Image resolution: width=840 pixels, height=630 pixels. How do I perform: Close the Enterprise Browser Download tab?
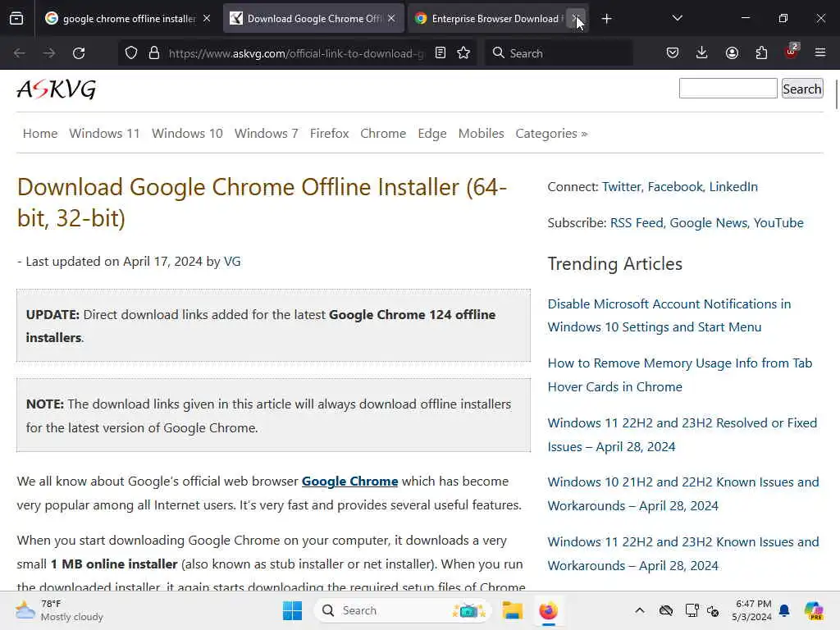click(x=576, y=19)
